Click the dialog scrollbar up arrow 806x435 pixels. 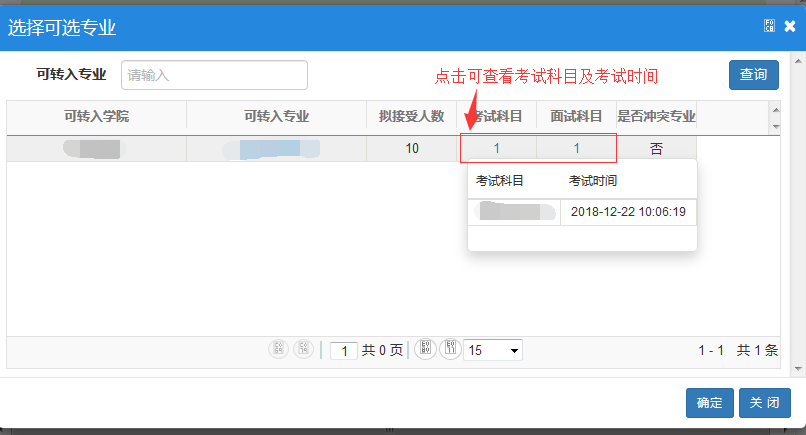[797, 59]
